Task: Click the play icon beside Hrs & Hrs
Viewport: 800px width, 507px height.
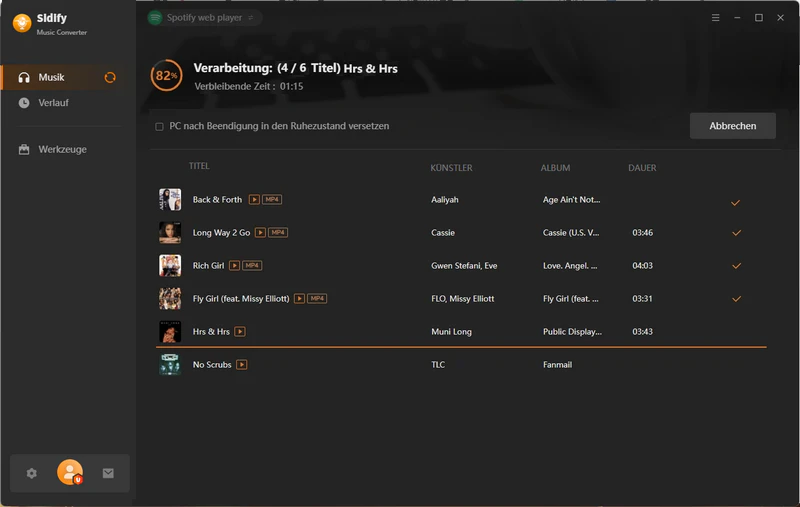Action: point(240,332)
